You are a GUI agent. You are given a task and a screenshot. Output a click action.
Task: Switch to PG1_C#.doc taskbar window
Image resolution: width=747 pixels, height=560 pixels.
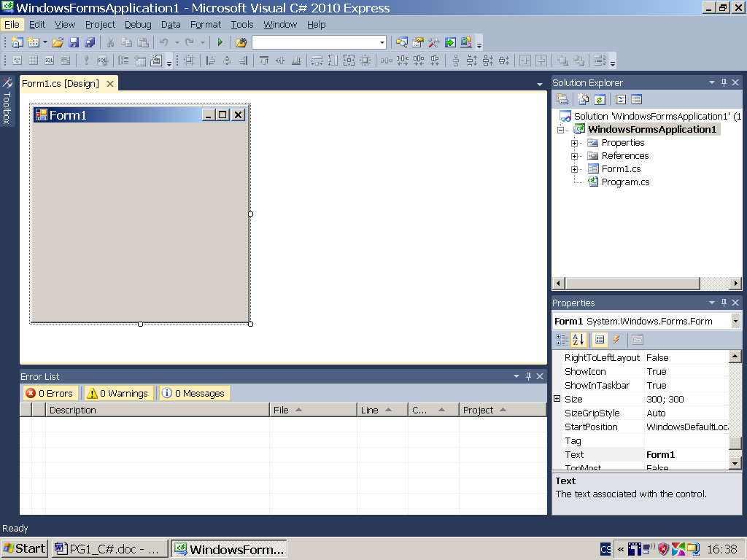click(109, 548)
